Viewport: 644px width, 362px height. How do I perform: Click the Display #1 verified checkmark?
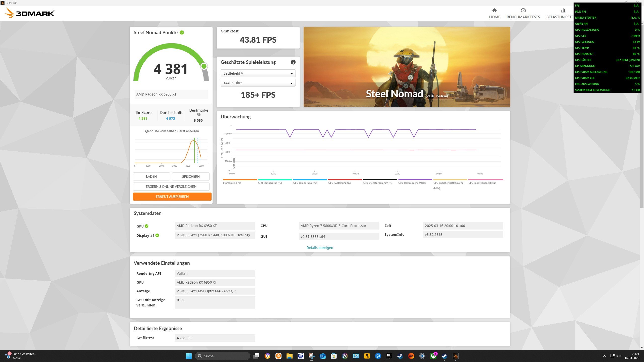pos(157,235)
